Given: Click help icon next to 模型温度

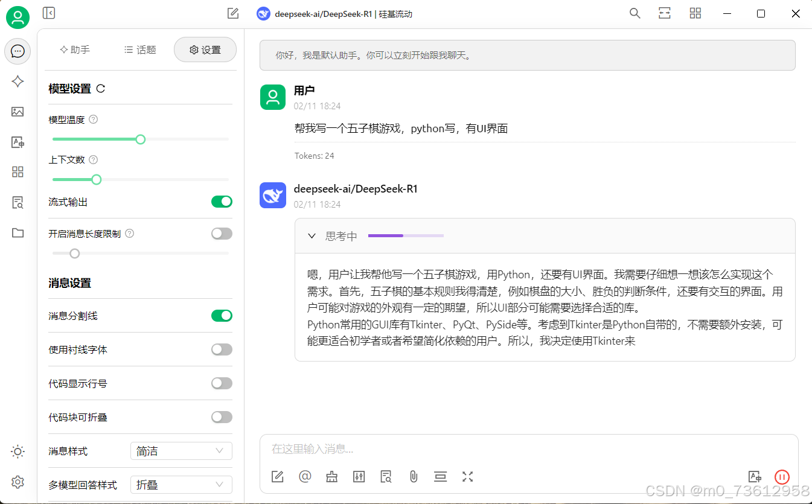Looking at the screenshot, I should 93,120.
